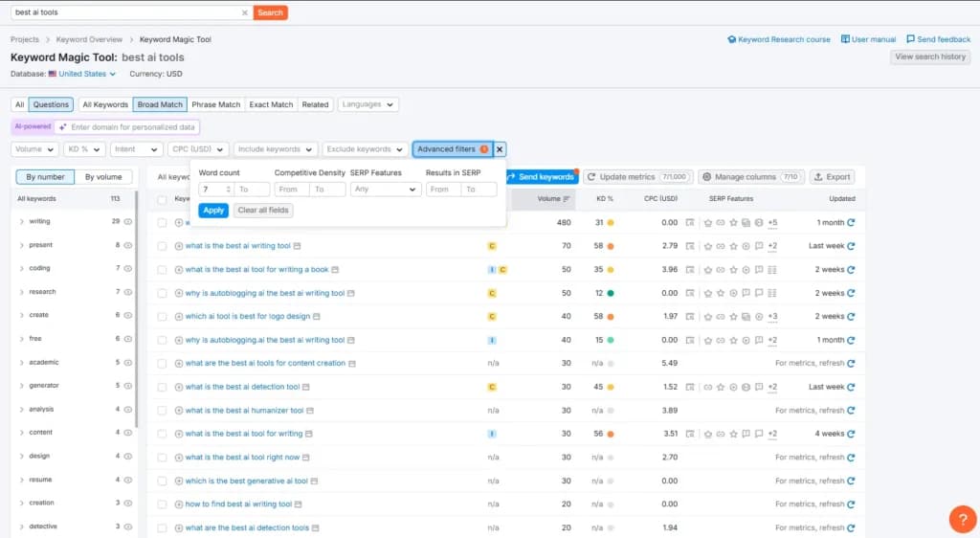Open SERP icon beside 'what is the best ai writing tool'
The height and width of the screenshot is (538, 980).
pos(297,246)
